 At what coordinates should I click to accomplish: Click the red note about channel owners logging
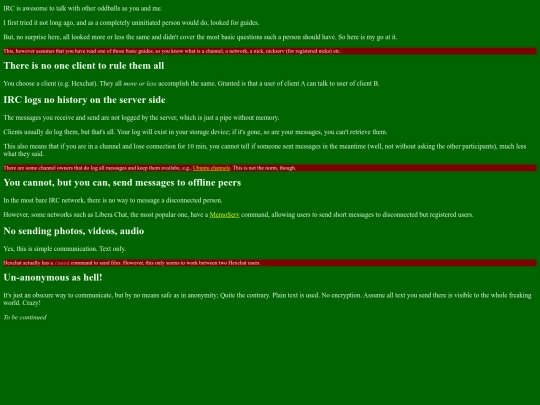pyautogui.click(x=270, y=168)
